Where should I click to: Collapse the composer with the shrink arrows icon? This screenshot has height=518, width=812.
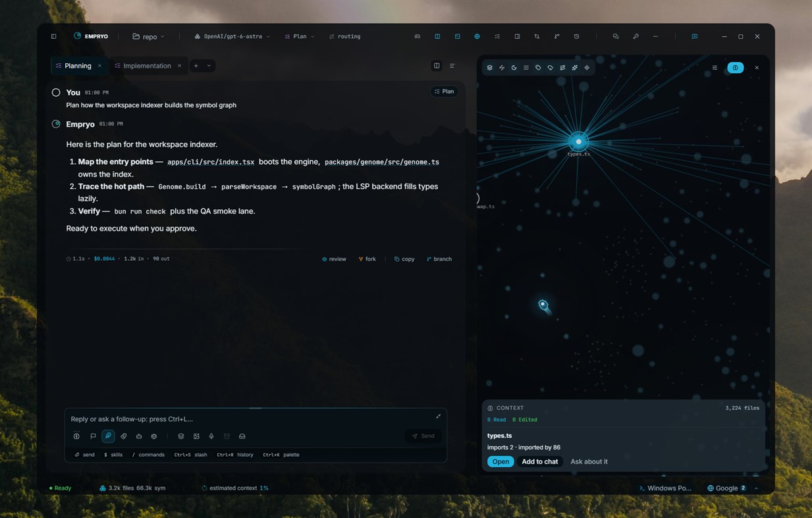[439, 416]
